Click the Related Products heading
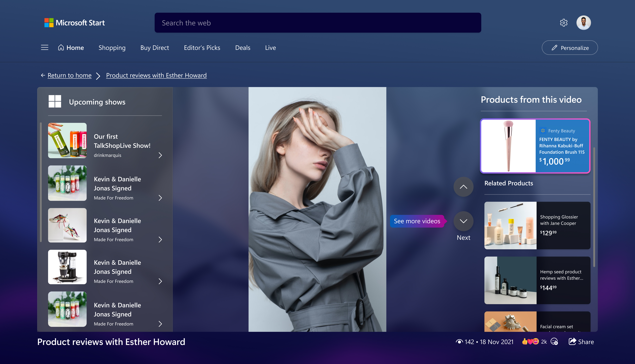This screenshot has height=364, width=635. click(x=509, y=183)
